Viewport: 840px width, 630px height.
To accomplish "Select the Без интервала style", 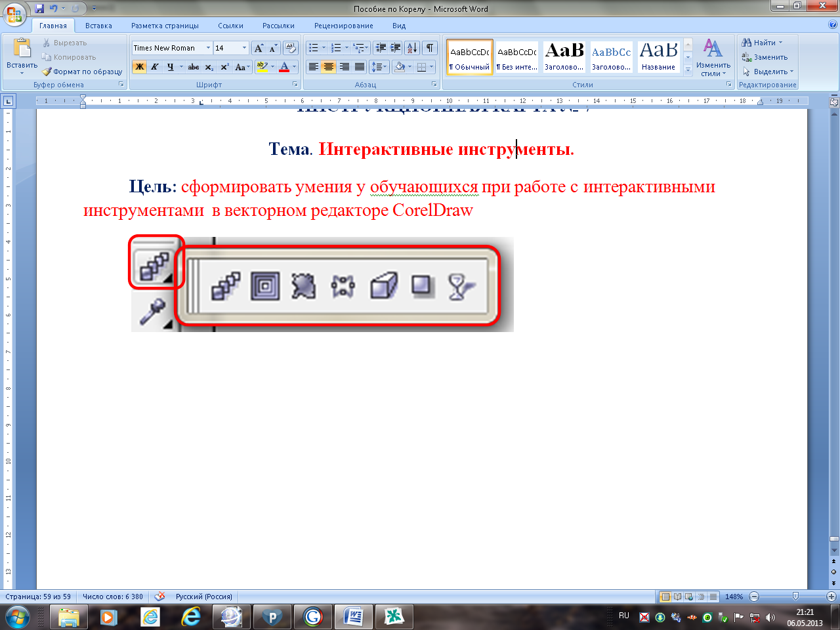I will pyautogui.click(x=517, y=57).
